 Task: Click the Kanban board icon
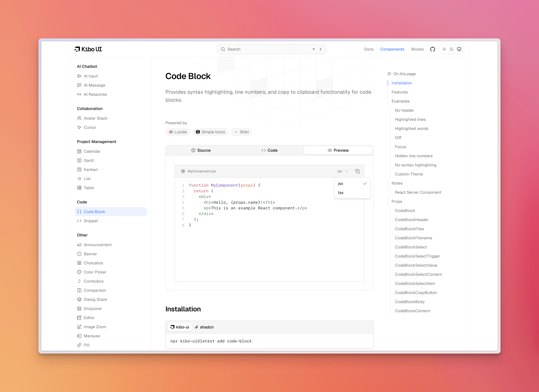click(x=79, y=170)
